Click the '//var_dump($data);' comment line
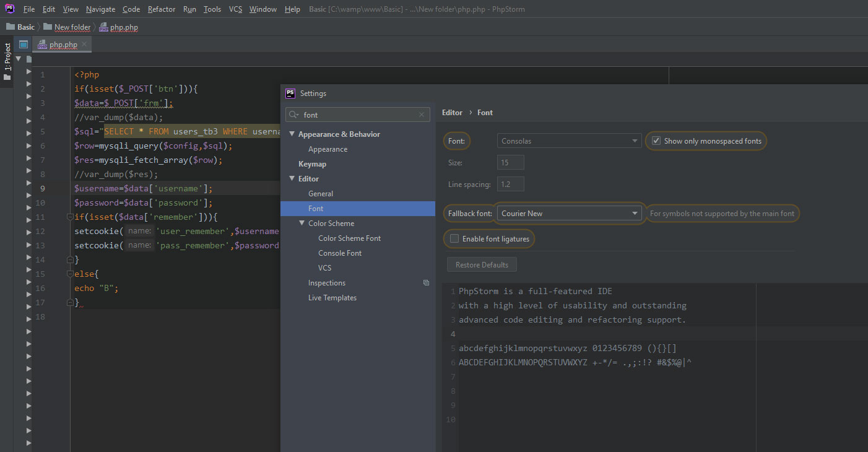 coord(119,118)
